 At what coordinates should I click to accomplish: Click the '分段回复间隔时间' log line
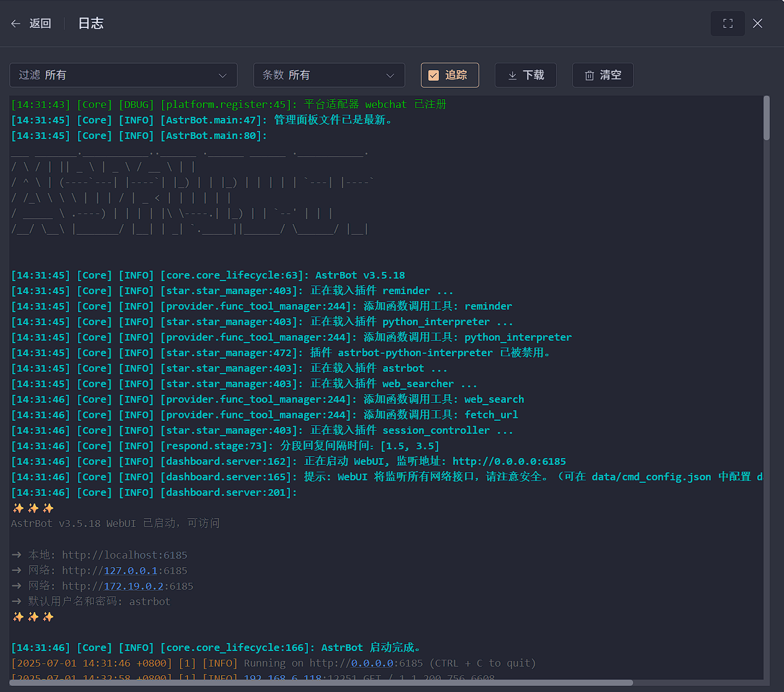tap(225, 446)
